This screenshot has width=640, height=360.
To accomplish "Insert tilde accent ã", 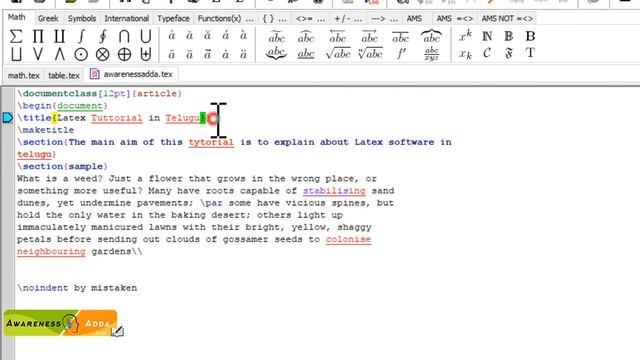I will 172,54.
